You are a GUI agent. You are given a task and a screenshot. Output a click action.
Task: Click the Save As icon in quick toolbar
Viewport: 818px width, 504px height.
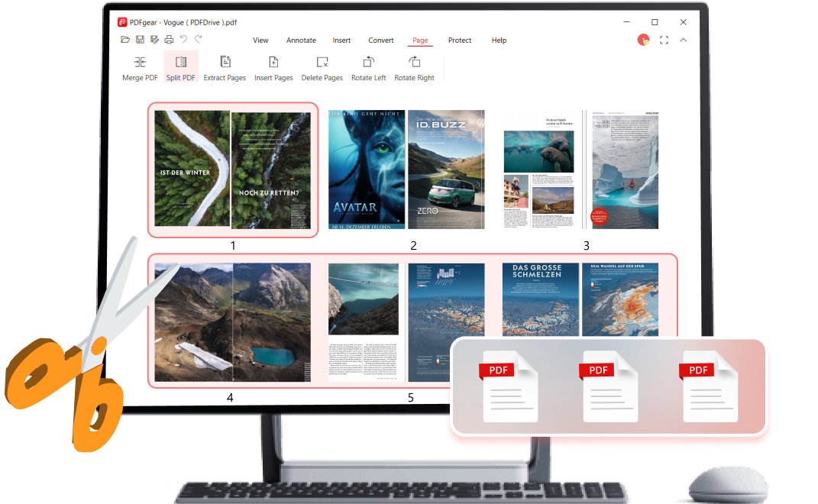[x=154, y=40]
